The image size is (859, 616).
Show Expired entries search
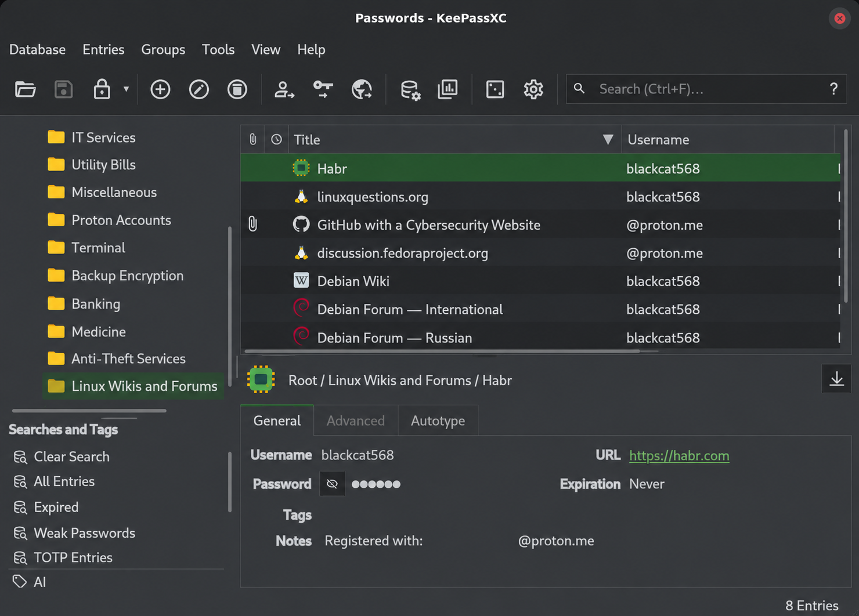(46, 507)
